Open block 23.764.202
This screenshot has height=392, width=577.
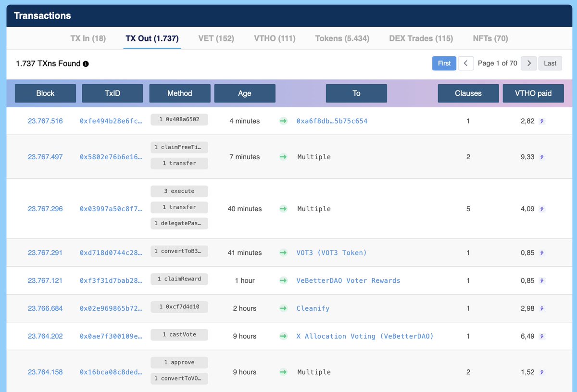45,336
